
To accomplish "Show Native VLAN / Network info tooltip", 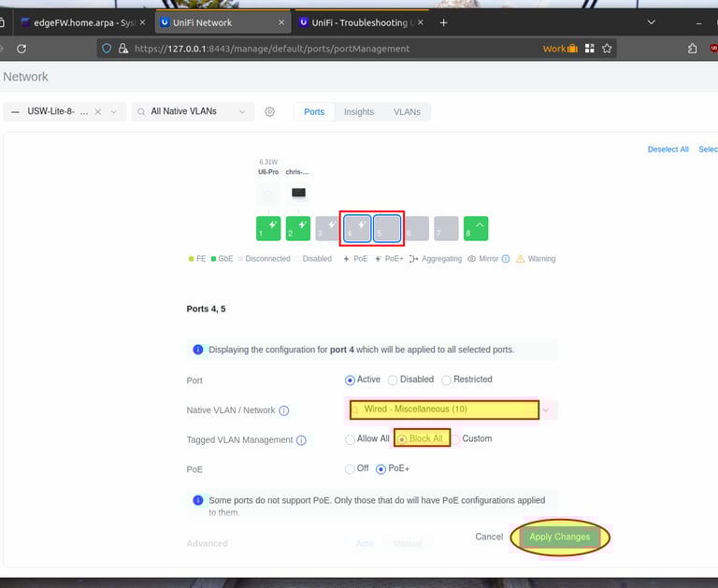I will coord(284,410).
